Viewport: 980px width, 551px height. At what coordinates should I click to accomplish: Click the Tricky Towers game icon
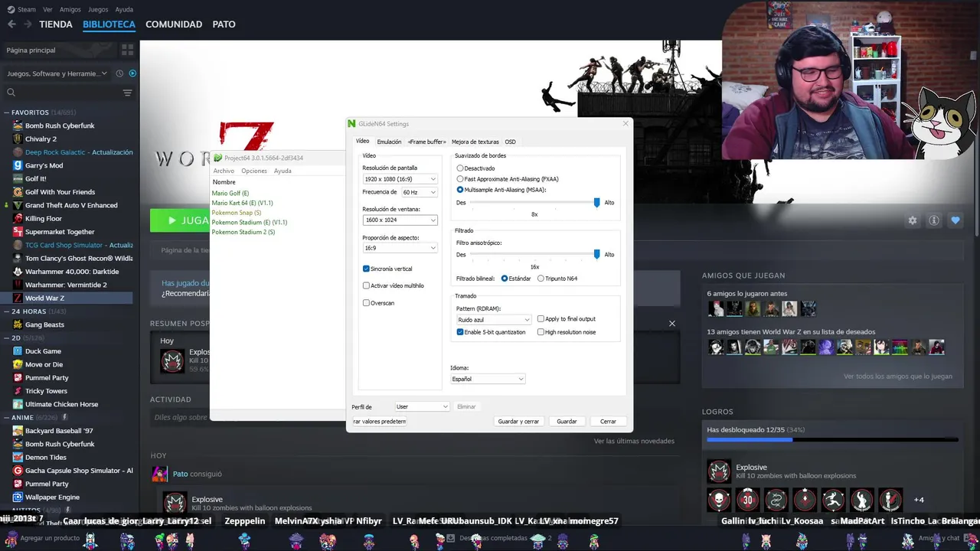(x=18, y=391)
